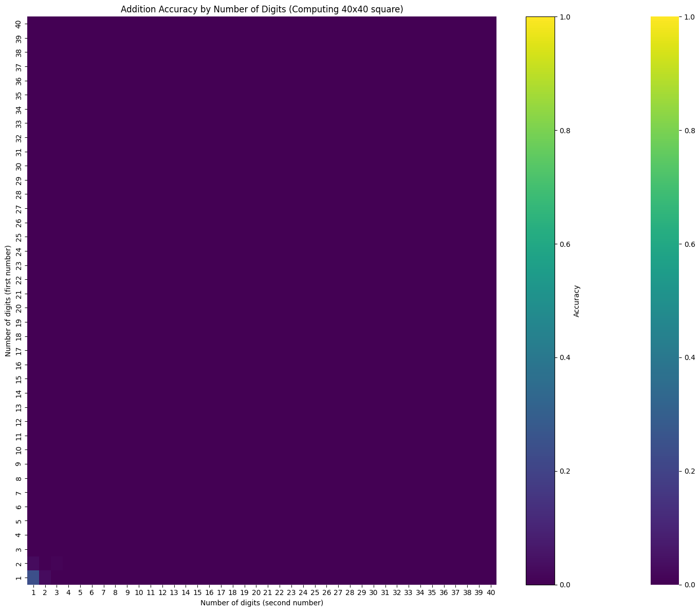700x612 pixels.
Task: Click the x-axis tick label "20"
Action: coord(256,592)
